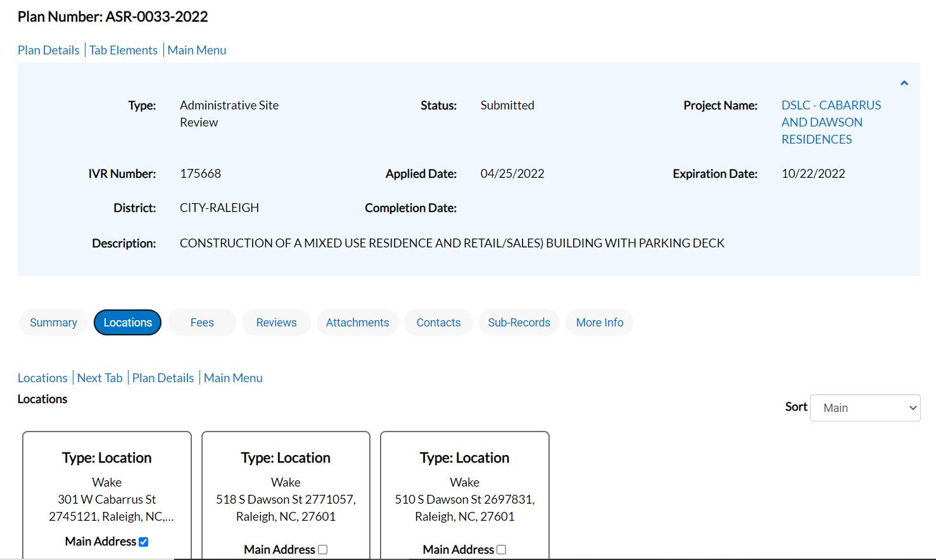
Task: Check Main Address for 510 S Dawson St
Action: tap(502, 549)
